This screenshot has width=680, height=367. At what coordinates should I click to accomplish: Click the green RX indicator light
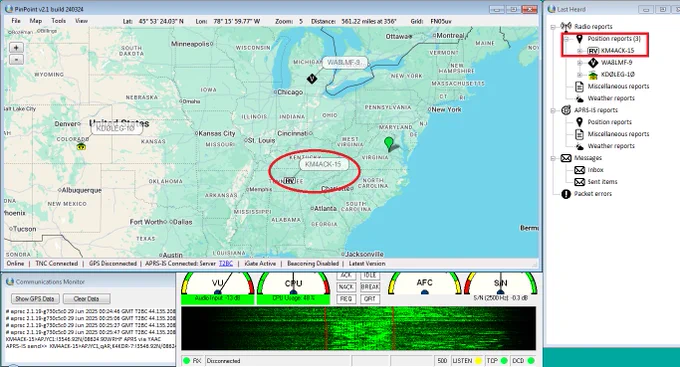click(186, 360)
